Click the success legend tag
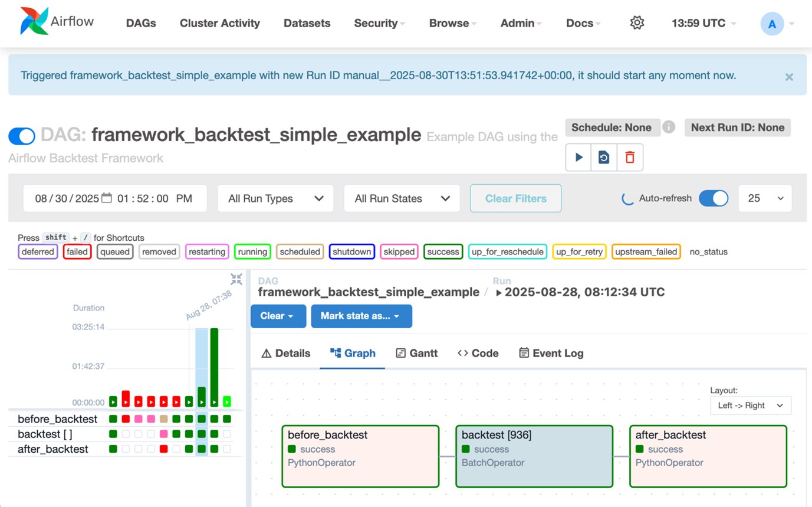 [443, 252]
